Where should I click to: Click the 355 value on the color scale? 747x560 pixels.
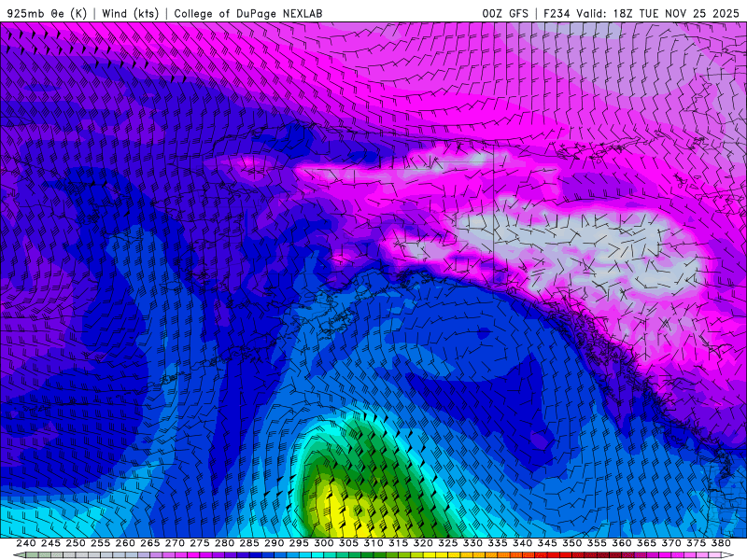[597, 543]
